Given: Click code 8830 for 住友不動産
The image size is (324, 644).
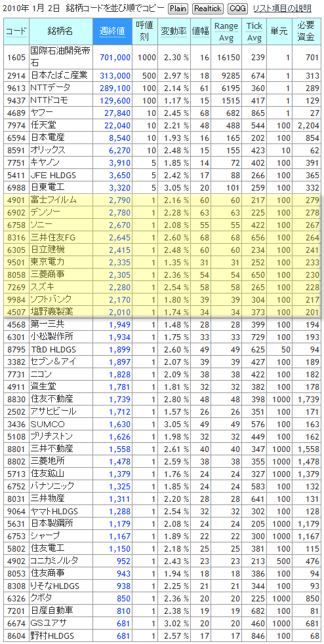Looking at the screenshot, I should click(16, 399).
